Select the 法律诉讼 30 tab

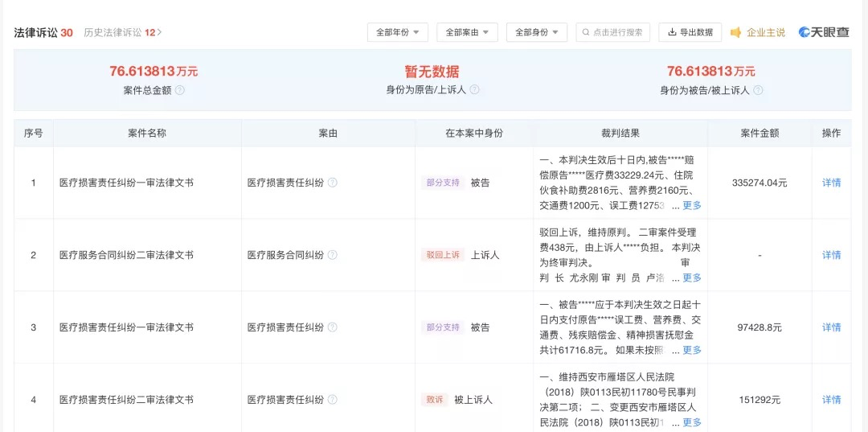[43, 32]
